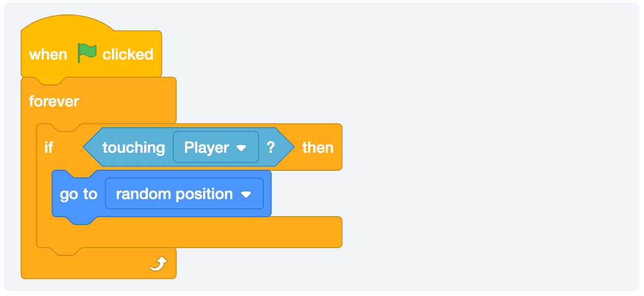The width and height of the screenshot is (644, 296).
Task: Open the random position dropdown arrow
Action: click(x=245, y=195)
